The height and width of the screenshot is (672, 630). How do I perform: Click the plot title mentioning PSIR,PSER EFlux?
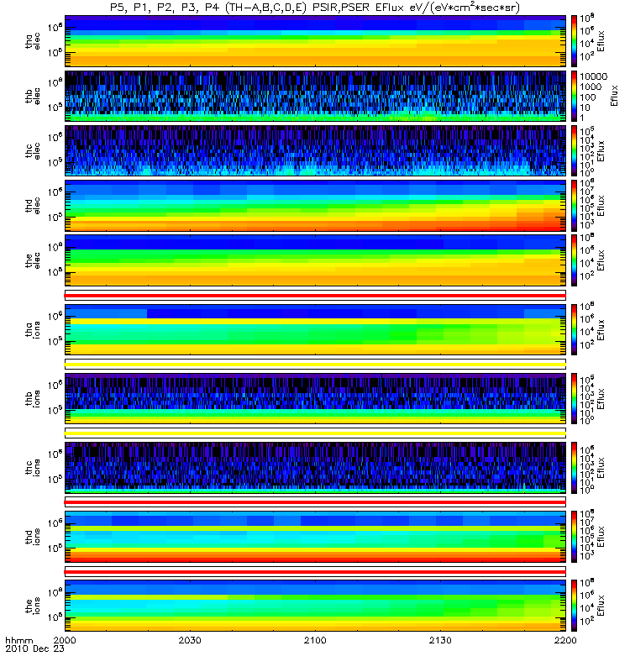315,8
